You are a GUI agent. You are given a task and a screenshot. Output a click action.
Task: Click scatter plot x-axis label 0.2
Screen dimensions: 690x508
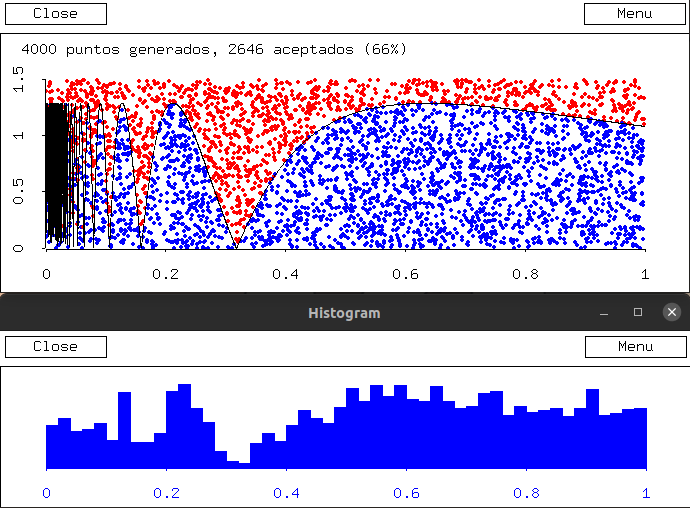(165, 274)
